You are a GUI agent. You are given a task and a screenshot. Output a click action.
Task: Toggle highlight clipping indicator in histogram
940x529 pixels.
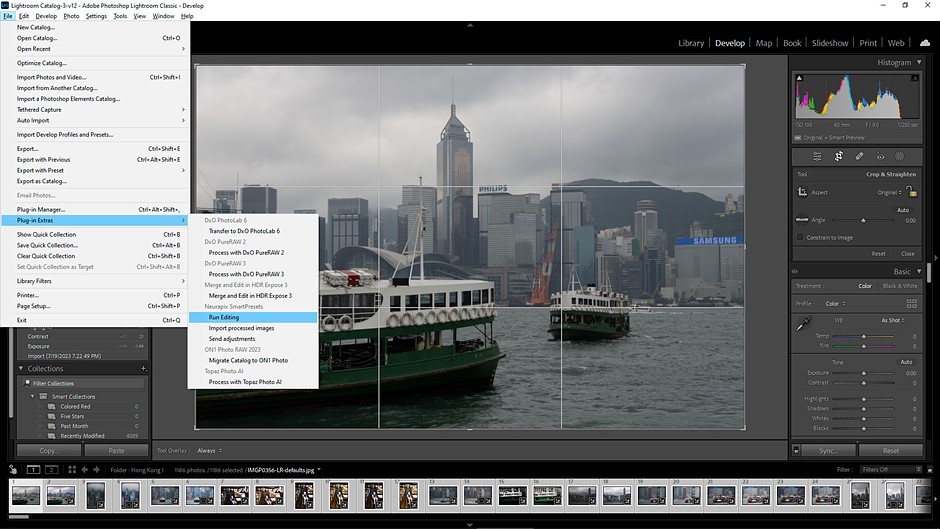point(915,78)
